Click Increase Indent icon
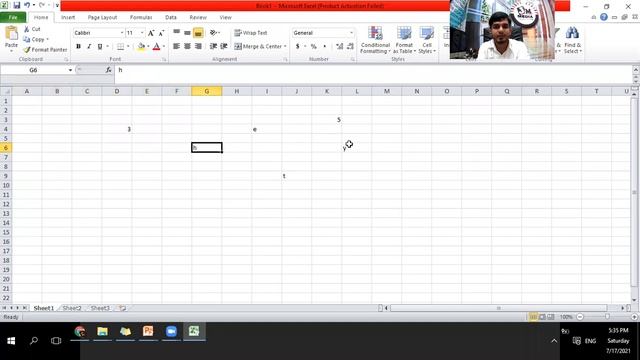The height and width of the screenshot is (360, 640). tap(224, 47)
